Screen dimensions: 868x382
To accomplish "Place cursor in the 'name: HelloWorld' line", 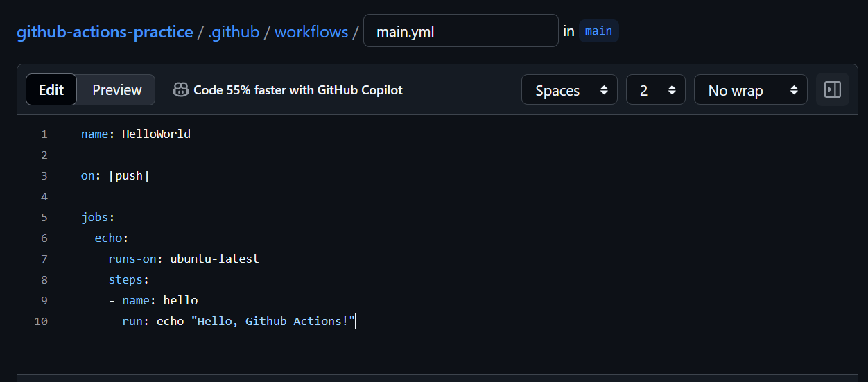I will pos(136,134).
